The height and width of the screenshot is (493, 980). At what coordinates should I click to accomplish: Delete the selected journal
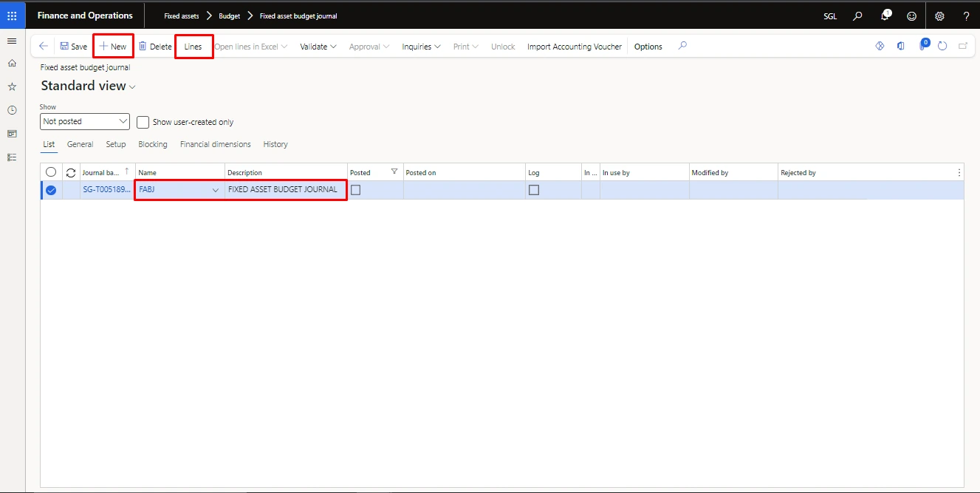point(155,47)
